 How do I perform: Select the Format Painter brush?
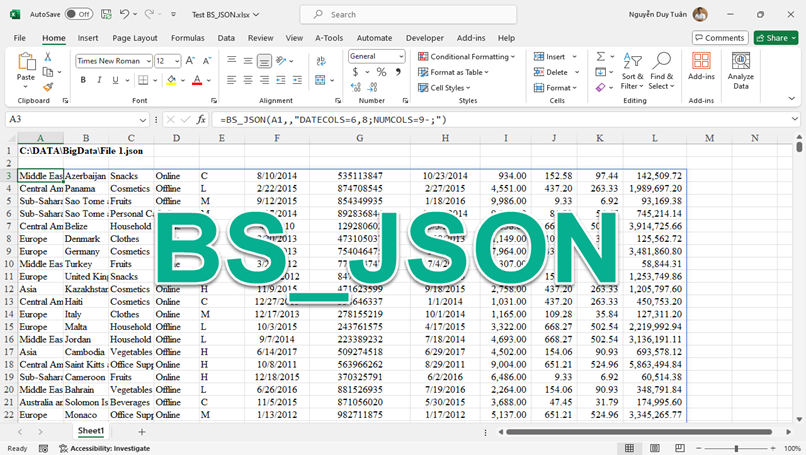tap(48, 87)
